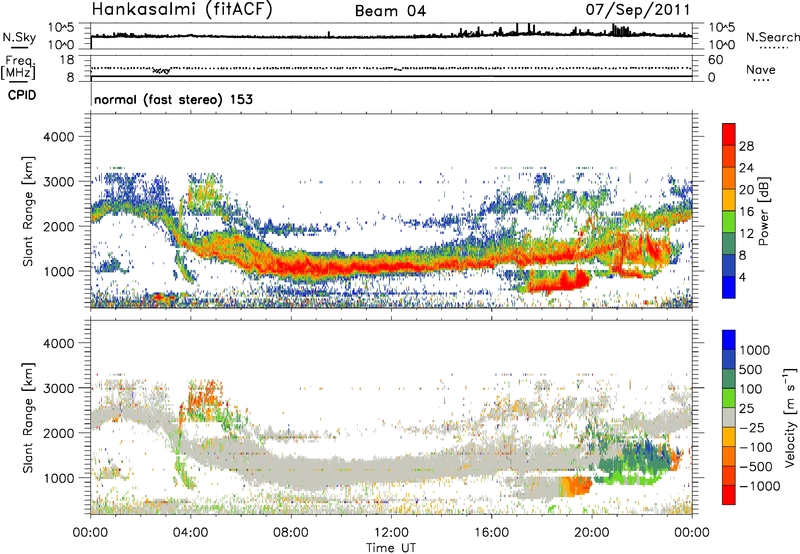Click the '60' Nave axis tick value
Screen dimensions: 800x554
coord(715,60)
